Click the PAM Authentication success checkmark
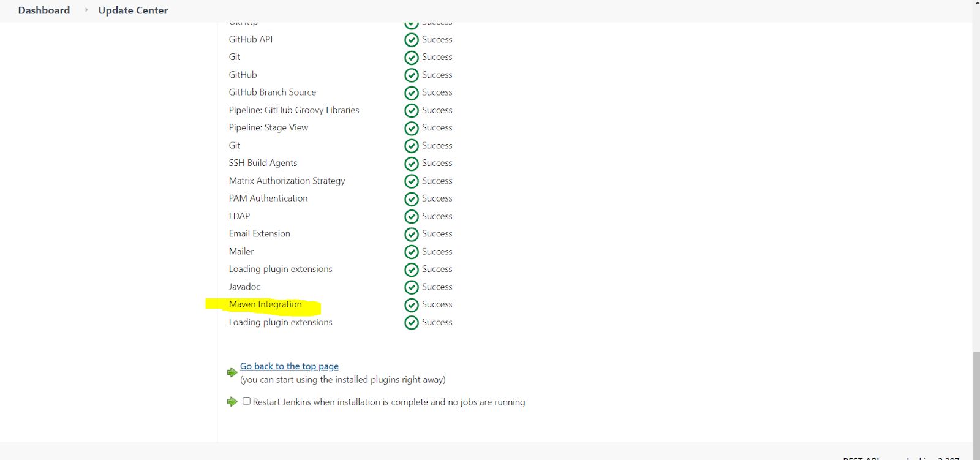980x460 pixels. 412,199
